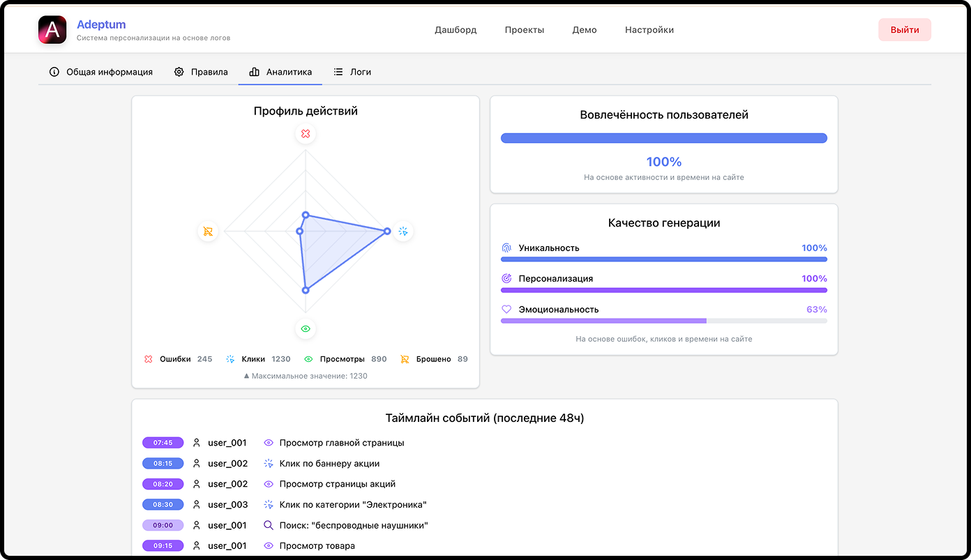Image resolution: width=971 pixels, height=560 pixels.
Task: Go to Проекты in top navigation
Action: (525, 30)
